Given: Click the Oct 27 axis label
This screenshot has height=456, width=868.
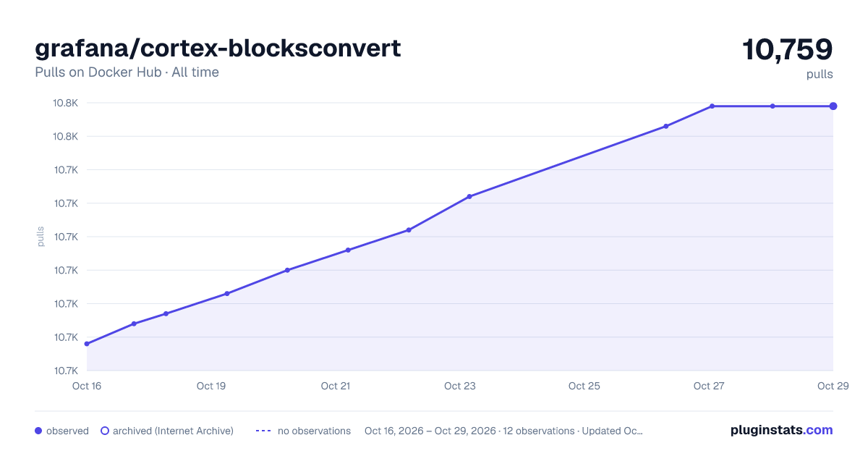Looking at the screenshot, I should click(x=709, y=386).
